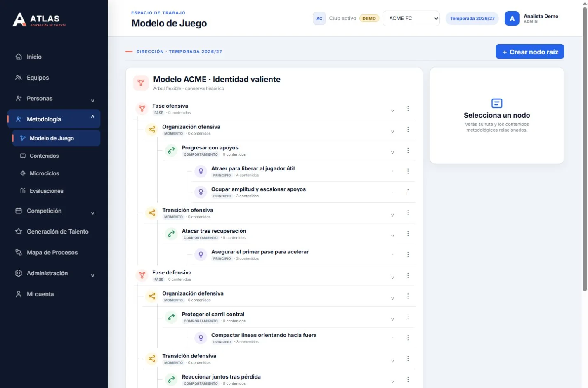The width and height of the screenshot is (588, 388).
Task: Open Contenidos submenu item
Action: pos(56,156)
